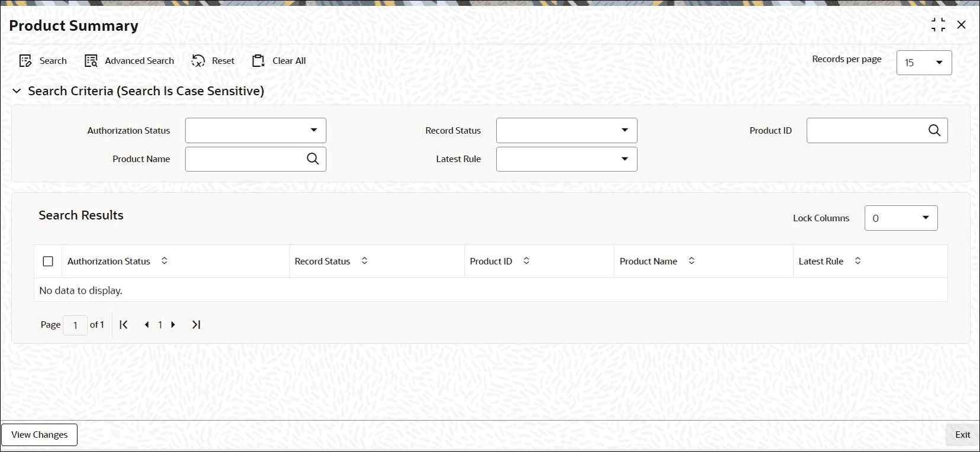Click the page number input box
This screenshot has height=452, width=980.
pos(75,325)
